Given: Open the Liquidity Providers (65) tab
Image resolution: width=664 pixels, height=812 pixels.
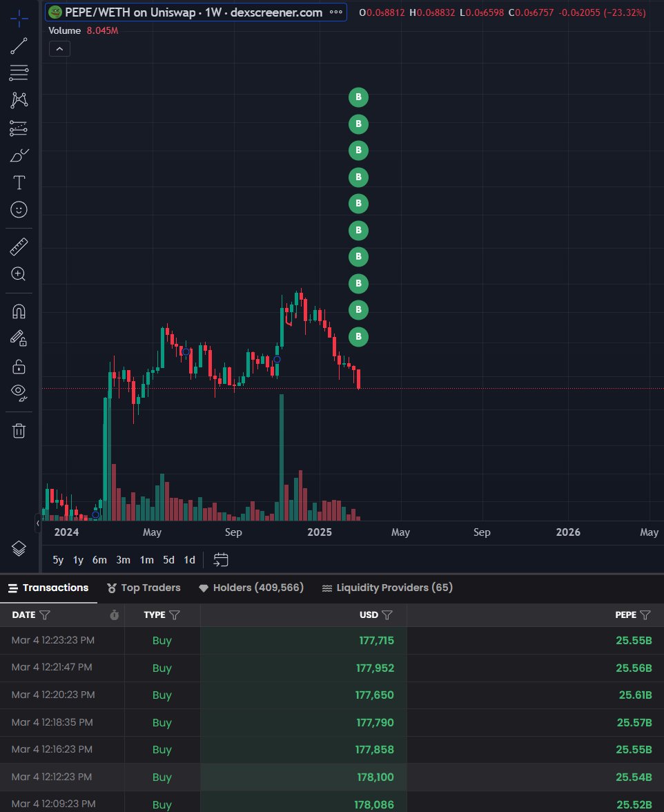Looking at the screenshot, I should click(387, 588).
